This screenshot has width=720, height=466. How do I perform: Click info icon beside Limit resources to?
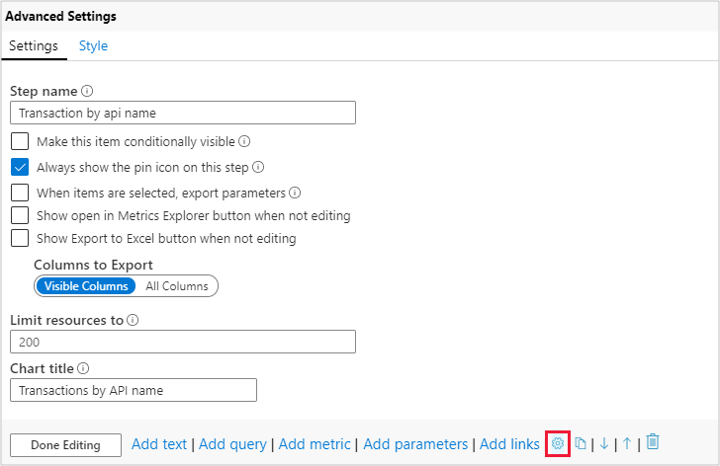click(133, 321)
